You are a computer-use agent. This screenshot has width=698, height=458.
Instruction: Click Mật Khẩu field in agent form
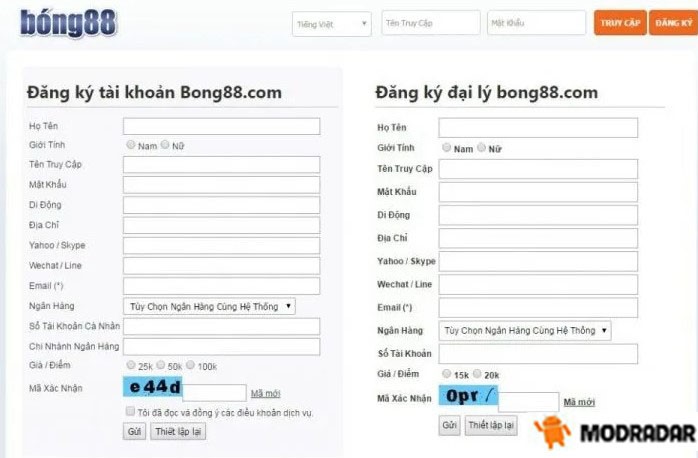[538, 192]
